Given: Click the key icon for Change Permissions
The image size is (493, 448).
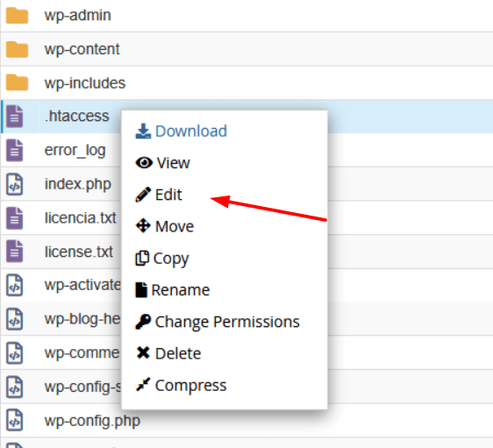Looking at the screenshot, I should click(x=143, y=322).
